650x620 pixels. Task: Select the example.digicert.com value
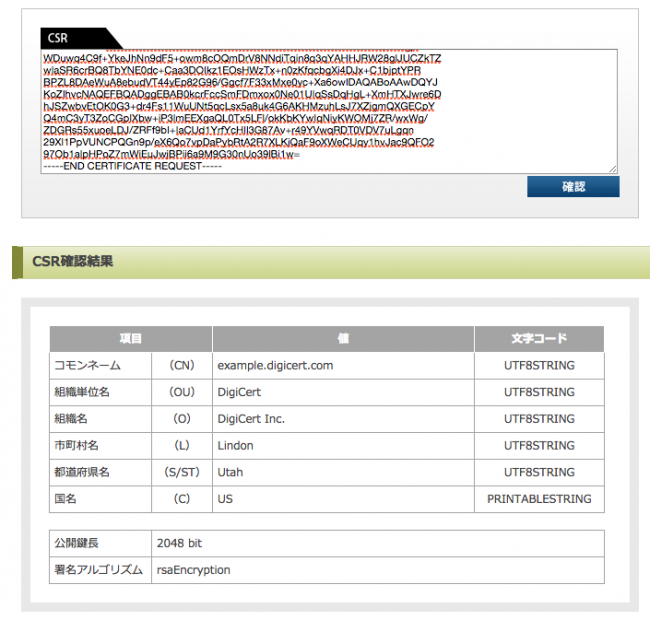pyautogui.click(x=275, y=366)
